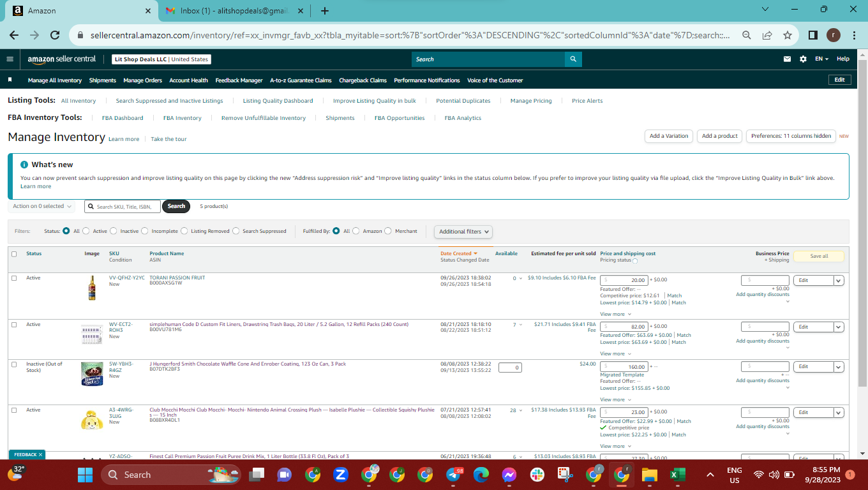Go back using browser back arrow
Image resolution: width=868 pixels, height=490 pixels.
(x=14, y=36)
